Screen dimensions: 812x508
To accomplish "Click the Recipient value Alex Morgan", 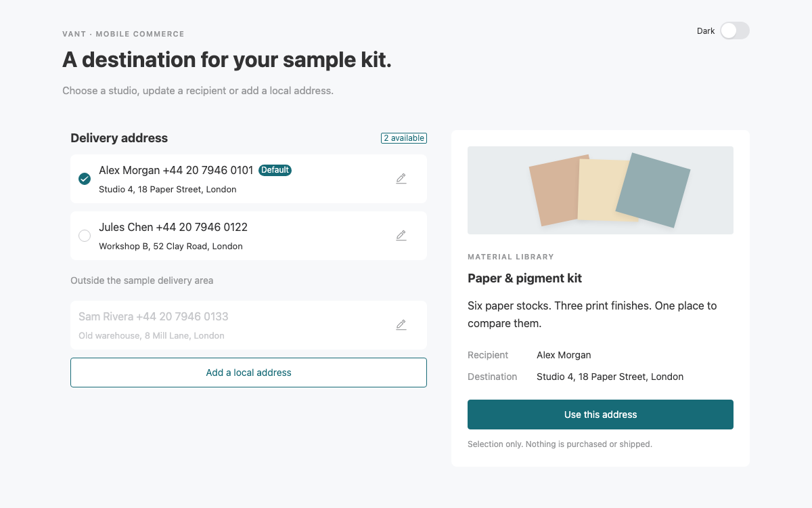I will (x=564, y=355).
